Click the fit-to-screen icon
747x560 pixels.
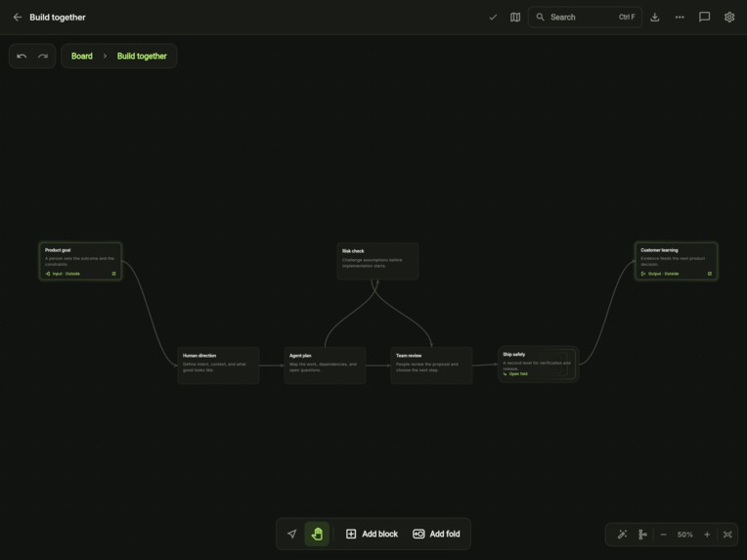(x=727, y=535)
